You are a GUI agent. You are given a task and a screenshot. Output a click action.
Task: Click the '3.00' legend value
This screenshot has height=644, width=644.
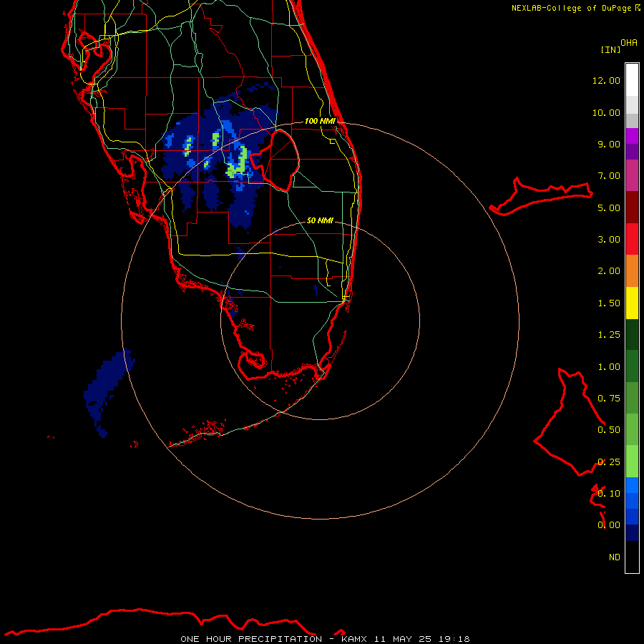[x=609, y=240]
